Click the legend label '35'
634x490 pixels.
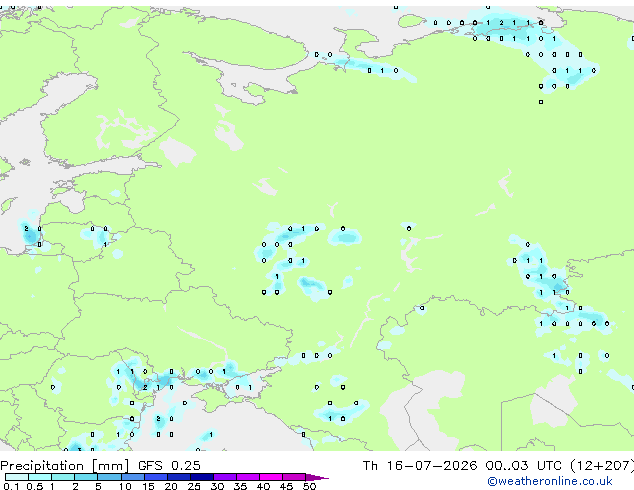click(x=240, y=486)
